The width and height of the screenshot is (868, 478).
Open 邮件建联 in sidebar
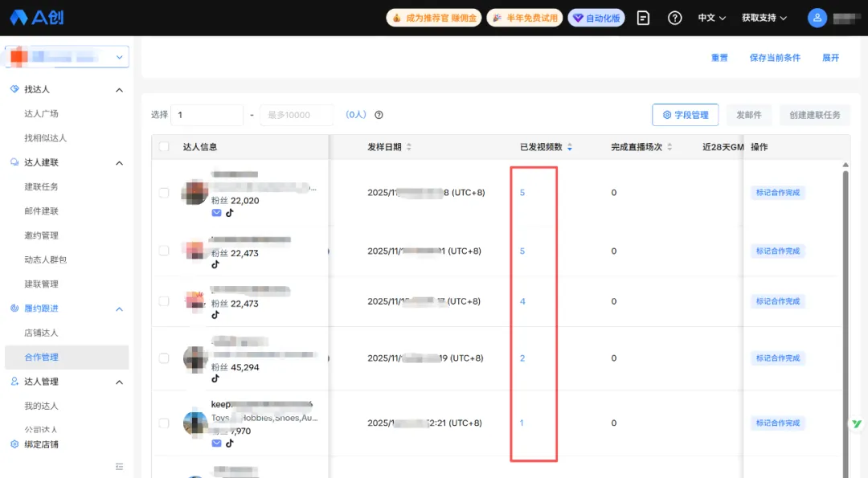41,210
